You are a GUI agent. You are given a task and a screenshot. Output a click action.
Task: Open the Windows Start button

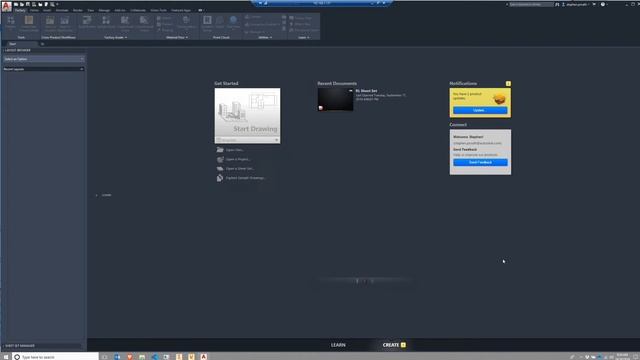pyautogui.click(x=6, y=357)
